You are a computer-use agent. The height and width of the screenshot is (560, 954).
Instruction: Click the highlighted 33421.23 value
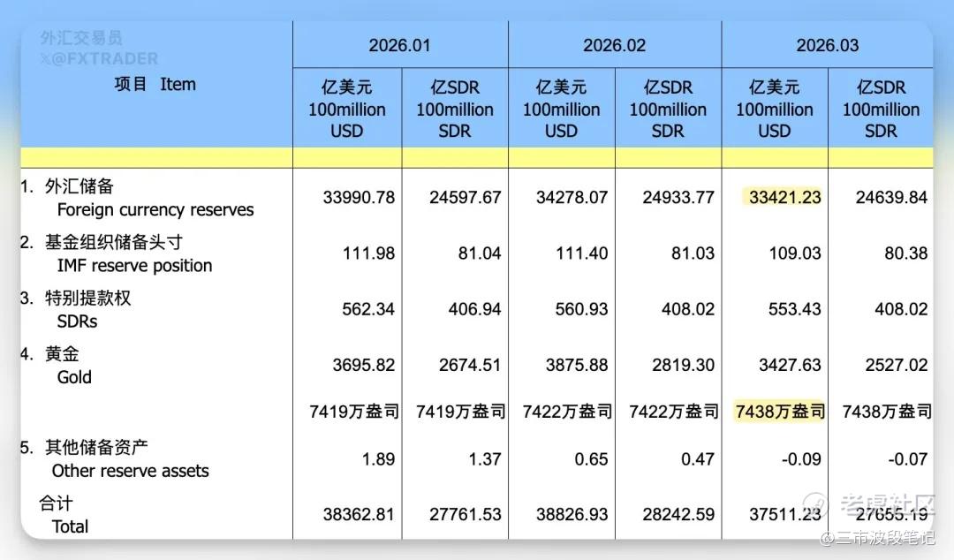785,197
